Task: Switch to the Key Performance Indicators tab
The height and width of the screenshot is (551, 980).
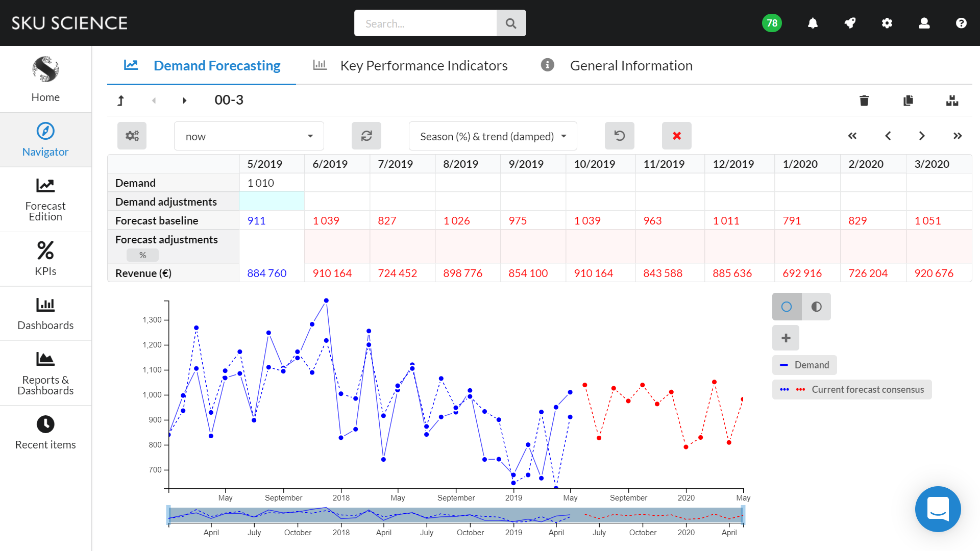Action: [424, 65]
